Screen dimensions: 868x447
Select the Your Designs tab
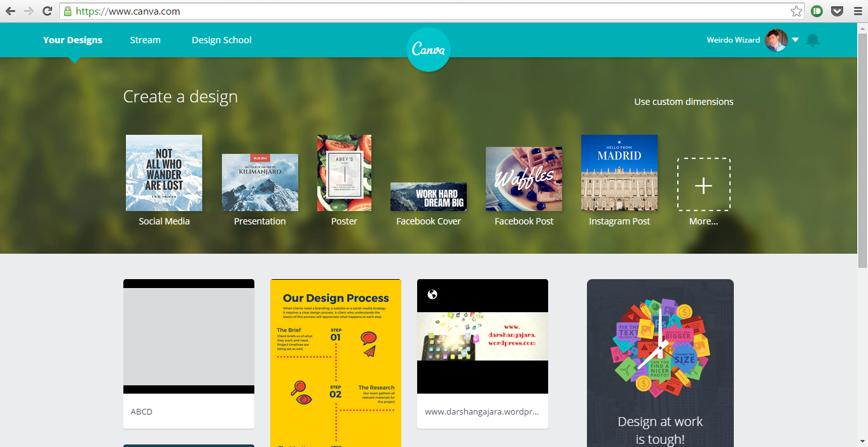click(72, 40)
